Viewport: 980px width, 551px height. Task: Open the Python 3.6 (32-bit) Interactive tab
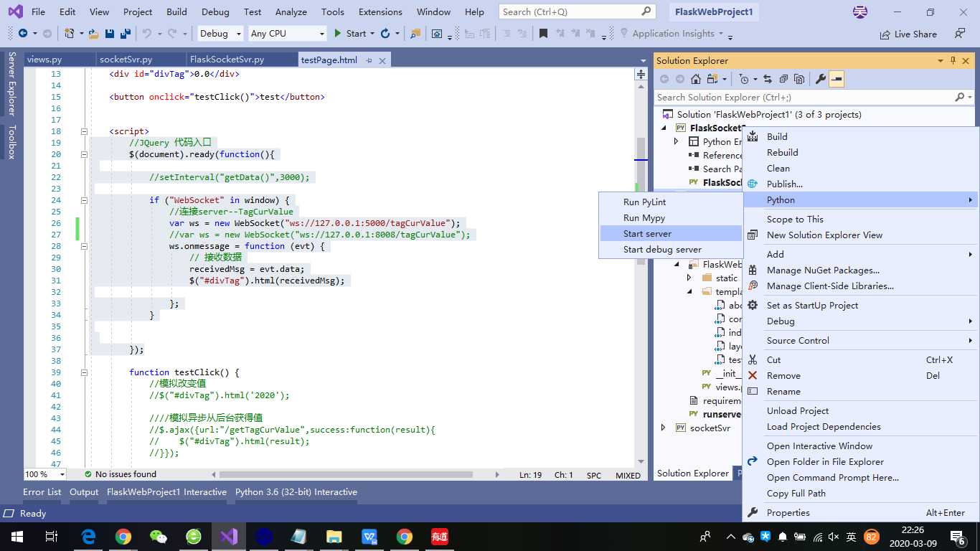coord(296,491)
